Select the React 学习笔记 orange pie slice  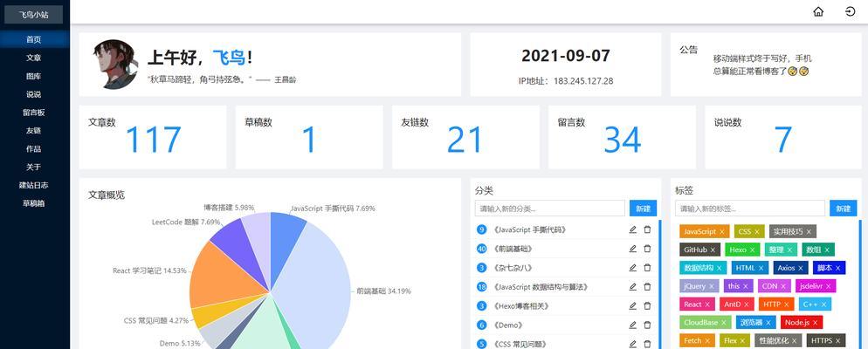coord(227,274)
